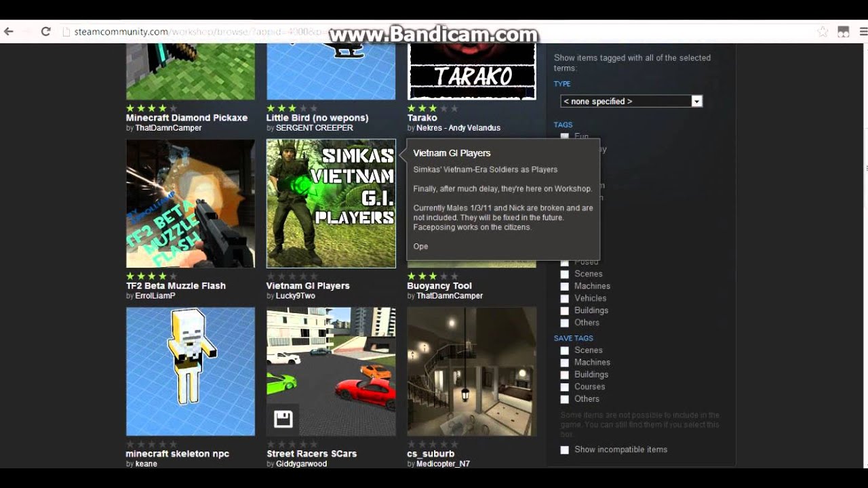868x488 pixels.
Task: Click author name ThatDamnCamper under Diamond Pickaxe
Action: pyautogui.click(x=168, y=128)
